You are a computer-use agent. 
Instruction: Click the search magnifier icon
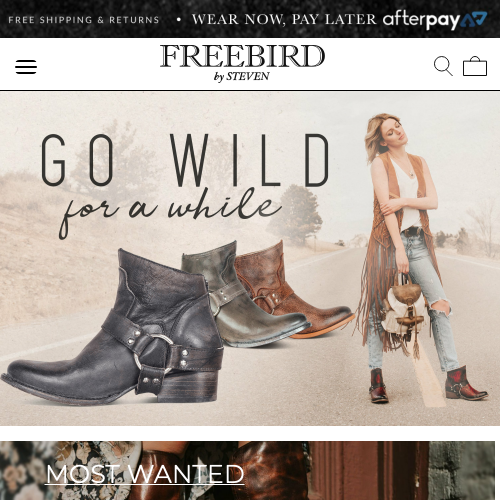point(443,66)
